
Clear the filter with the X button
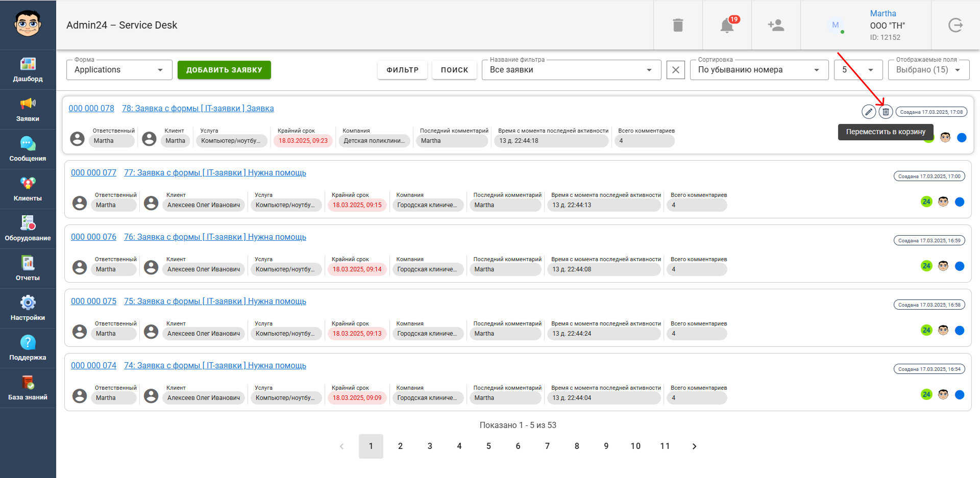pos(675,70)
